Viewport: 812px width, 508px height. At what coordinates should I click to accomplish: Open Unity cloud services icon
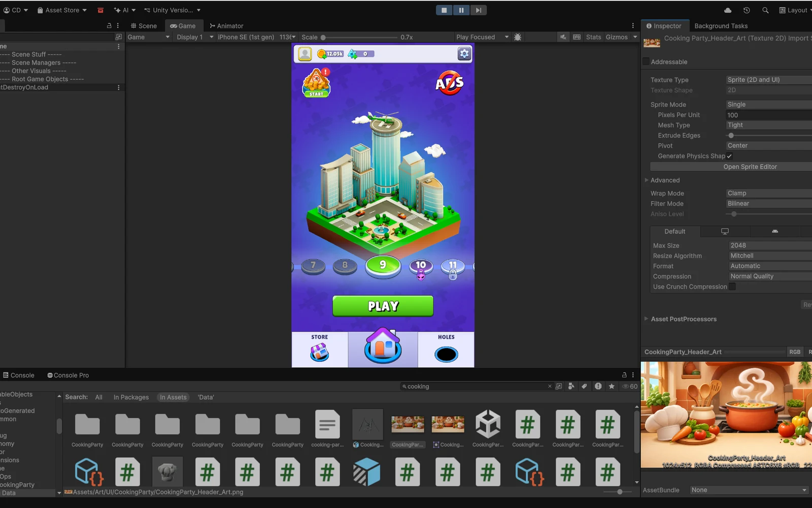click(728, 10)
